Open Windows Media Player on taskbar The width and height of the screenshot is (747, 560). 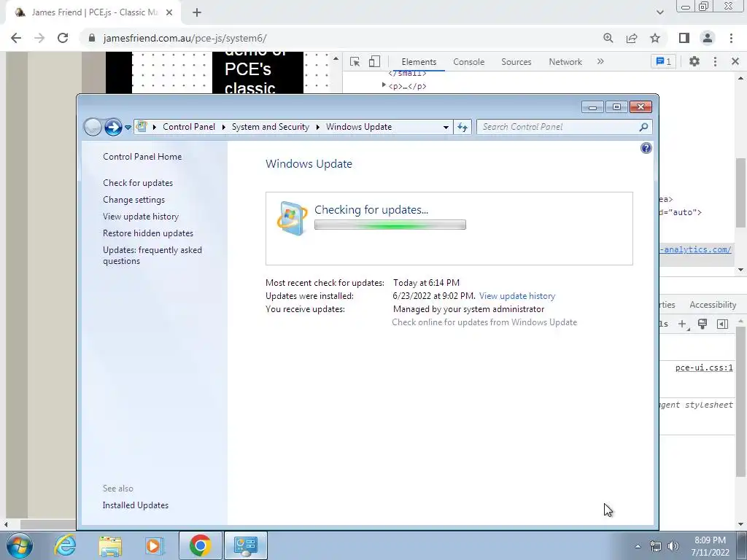coord(154,545)
